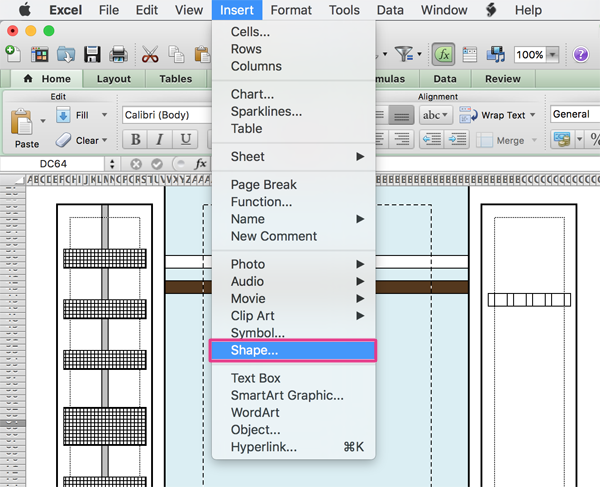Screen dimensions: 600x487
Task: Select SmartArt Graphic... menu entry
Action: 293,395
